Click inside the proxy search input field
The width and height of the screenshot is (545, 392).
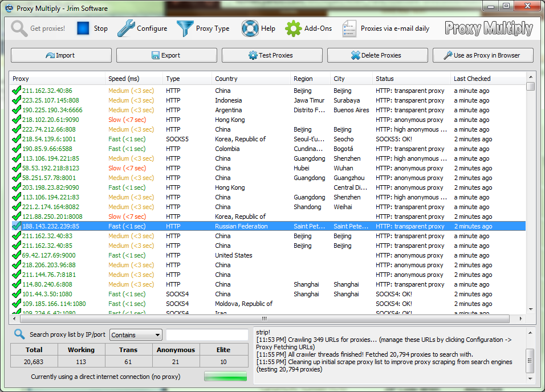[x=207, y=334]
